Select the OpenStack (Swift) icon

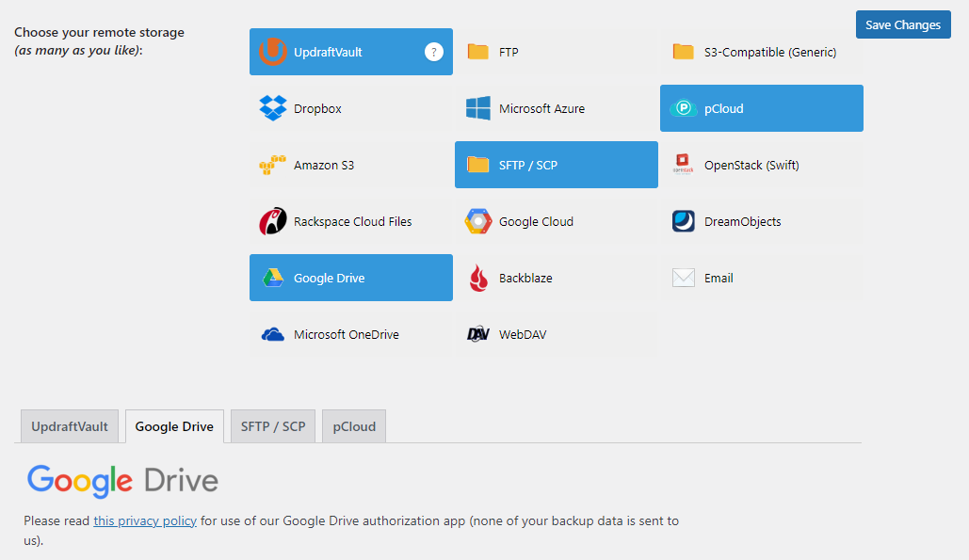point(683,165)
